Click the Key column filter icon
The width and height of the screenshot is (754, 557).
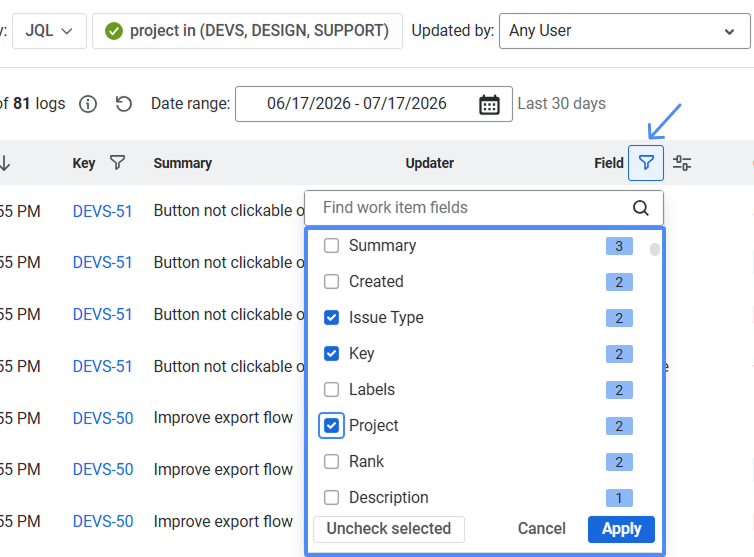(117, 163)
